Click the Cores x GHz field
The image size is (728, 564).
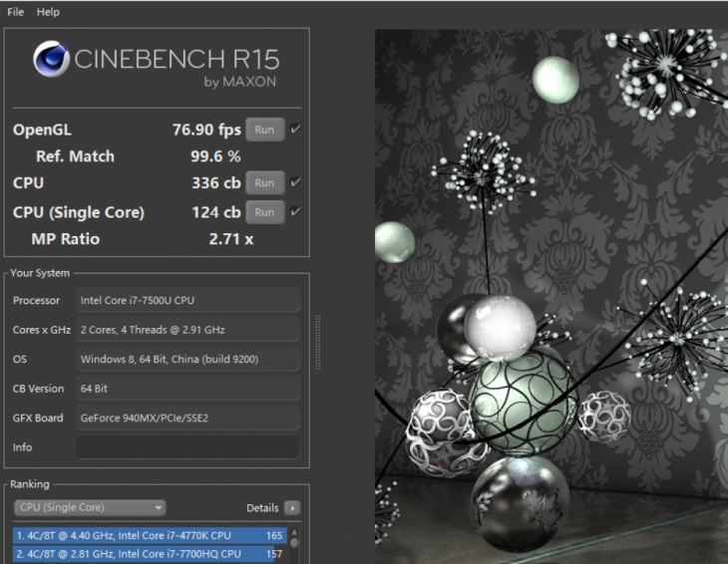[187, 330]
